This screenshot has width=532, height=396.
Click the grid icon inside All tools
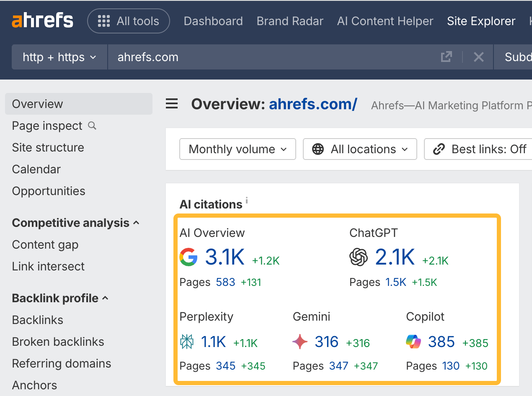pyautogui.click(x=103, y=21)
